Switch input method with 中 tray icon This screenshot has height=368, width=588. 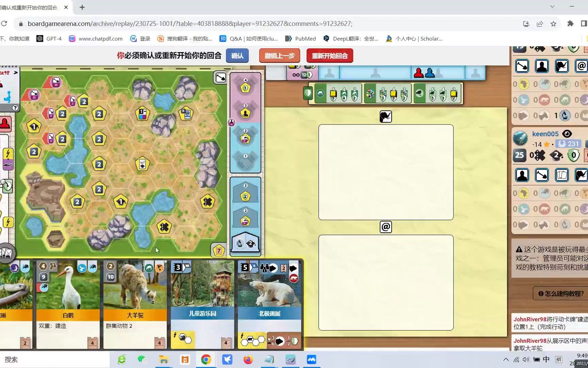pyautogui.click(x=546, y=359)
